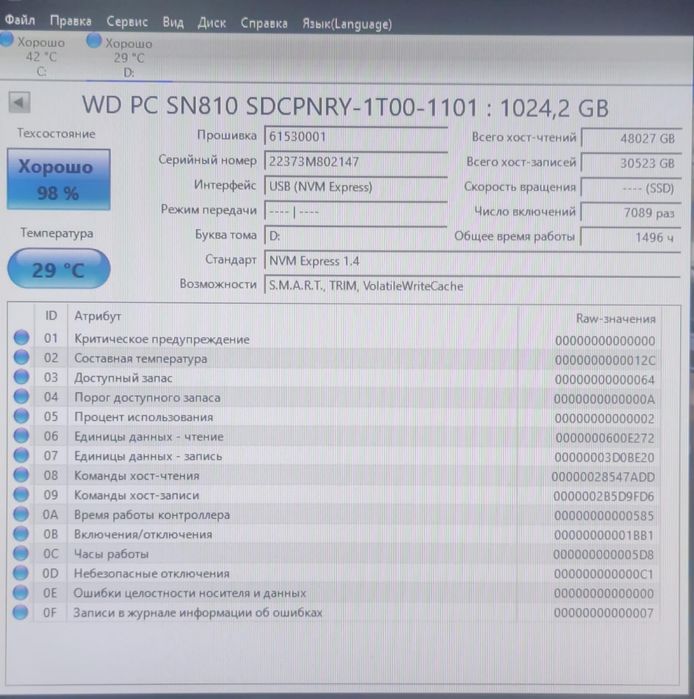Image resolution: width=694 pixels, height=699 pixels.
Task: Click the Прошивка field 61530001
Action: pyautogui.click(x=356, y=136)
